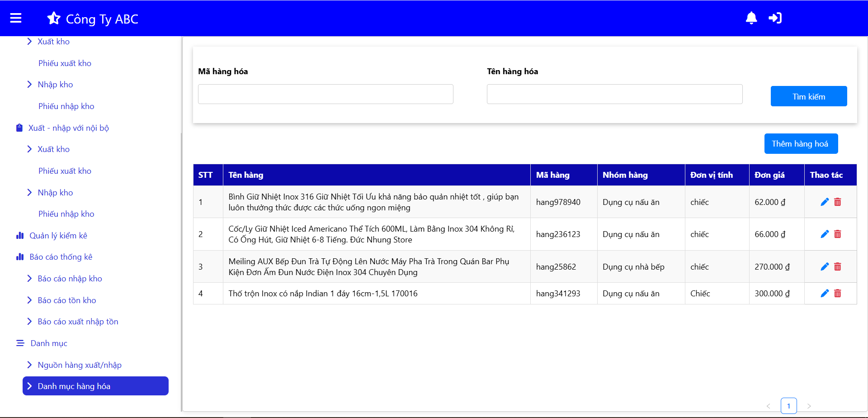This screenshot has width=868, height=418.
Task: Delete row hang978940 with trash icon
Action: (x=838, y=202)
